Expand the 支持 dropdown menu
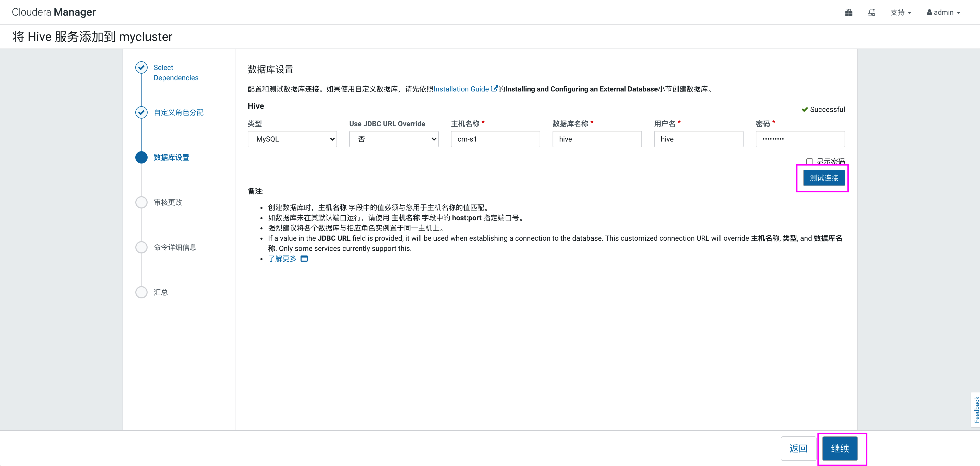The width and height of the screenshot is (980, 466). click(x=901, y=12)
